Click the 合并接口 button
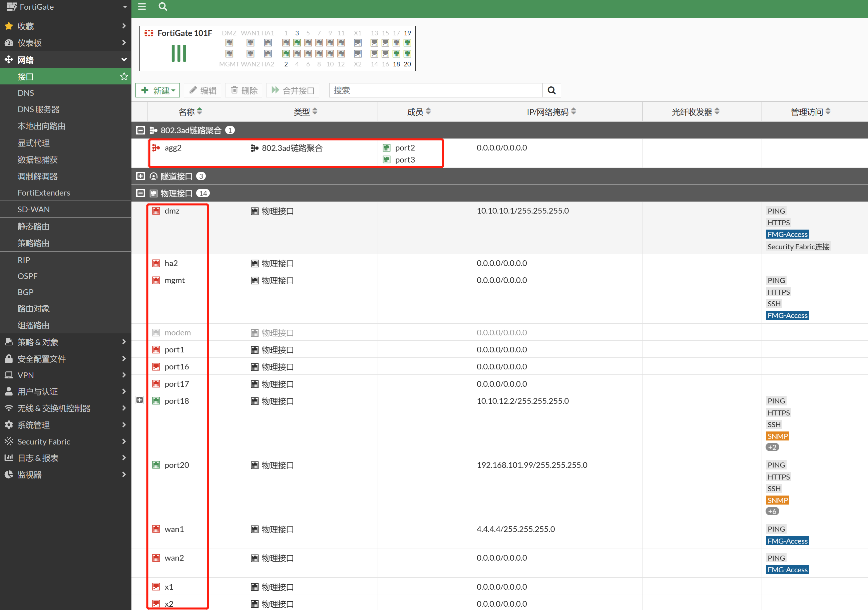Viewport: 868px width, 610px height. point(293,90)
